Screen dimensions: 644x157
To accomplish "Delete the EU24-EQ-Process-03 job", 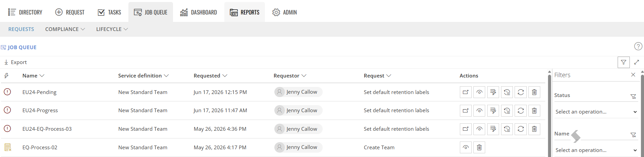I will (534, 129).
